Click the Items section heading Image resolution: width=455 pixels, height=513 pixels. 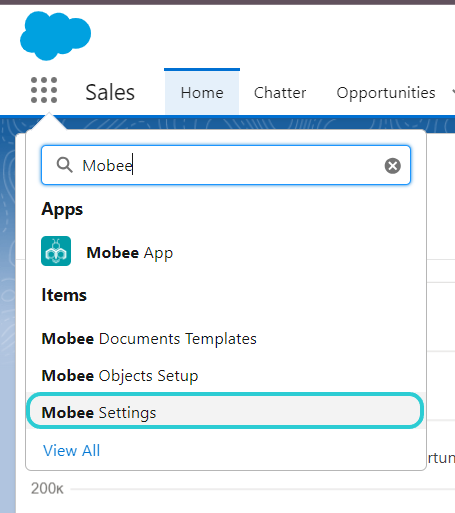[x=64, y=295]
